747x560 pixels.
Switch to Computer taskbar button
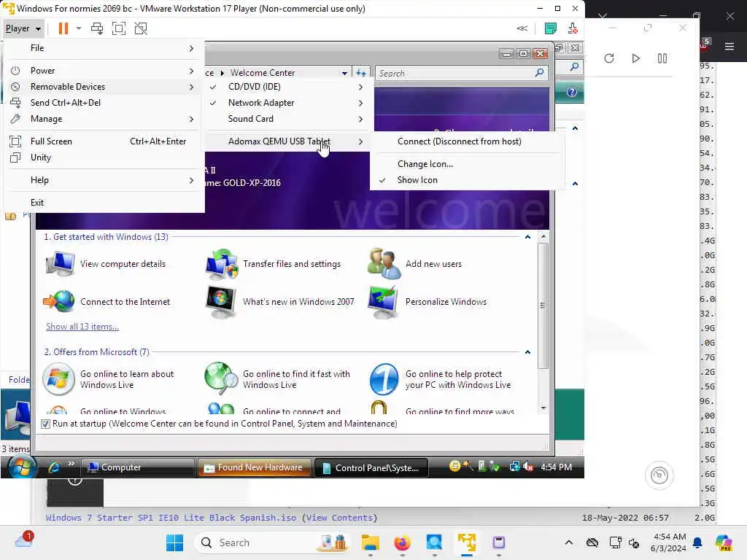pos(137,467)
